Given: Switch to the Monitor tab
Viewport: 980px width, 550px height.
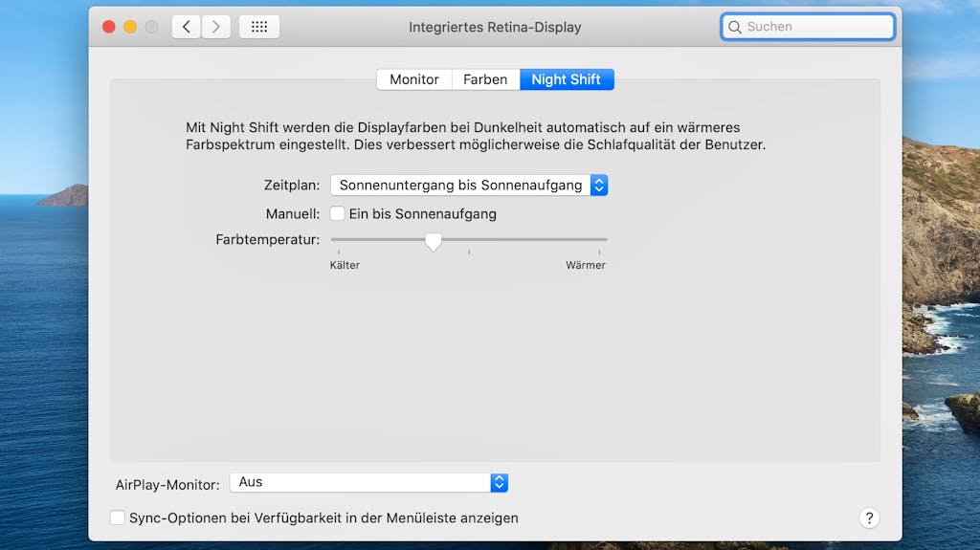Looking at the screenshot, I should pos(414,79).
